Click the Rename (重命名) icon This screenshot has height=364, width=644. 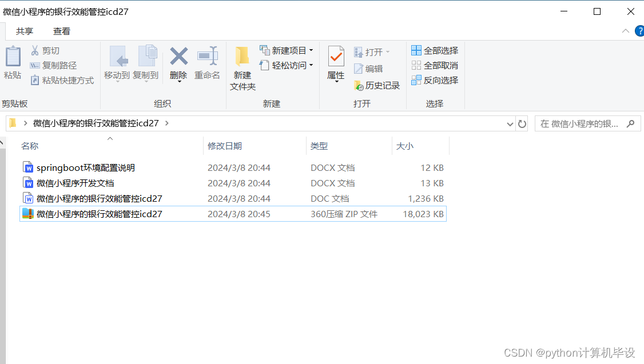click(208, 56)
